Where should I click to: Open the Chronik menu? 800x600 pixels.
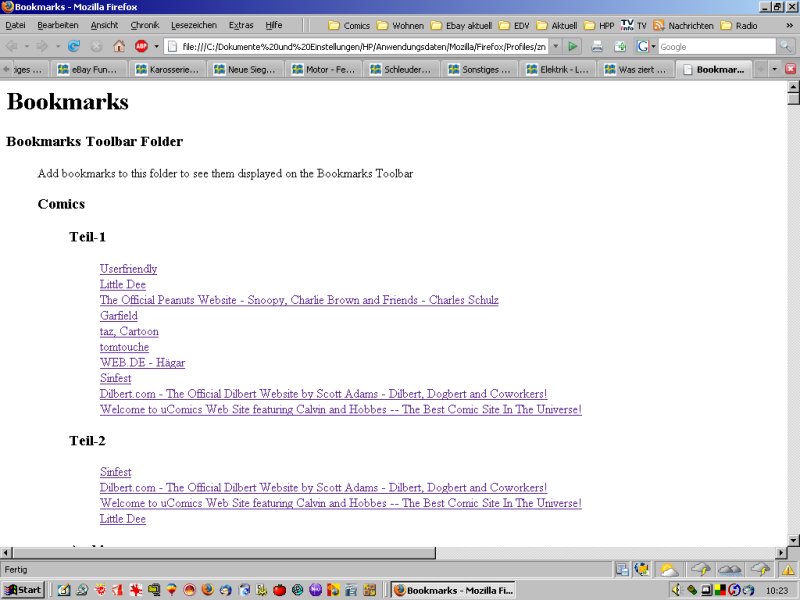[144, 25]
